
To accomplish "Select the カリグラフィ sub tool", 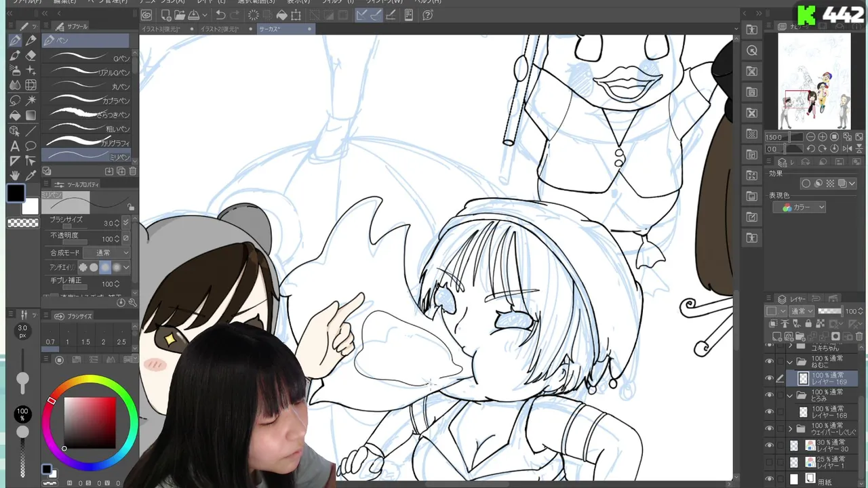I will click(86, 142).
